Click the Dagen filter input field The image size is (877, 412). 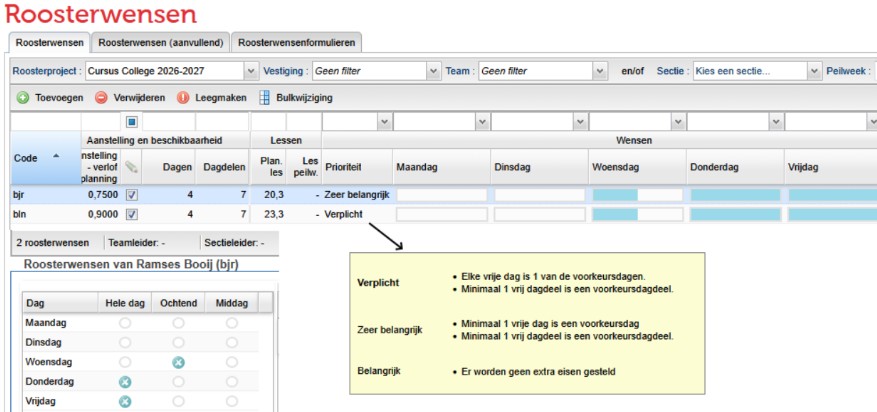pyautogui.click(x=169, y=122)
